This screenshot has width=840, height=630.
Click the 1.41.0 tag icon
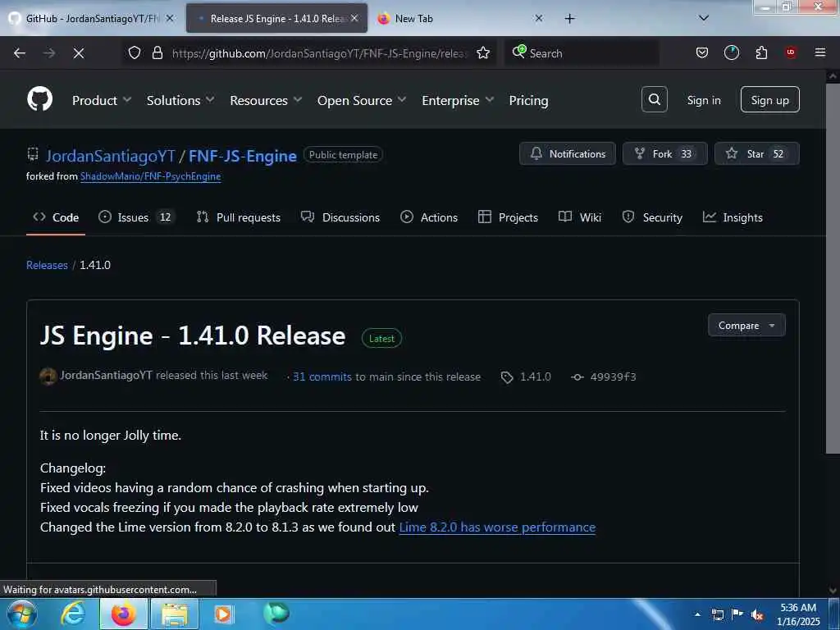(x=507, y=377)
